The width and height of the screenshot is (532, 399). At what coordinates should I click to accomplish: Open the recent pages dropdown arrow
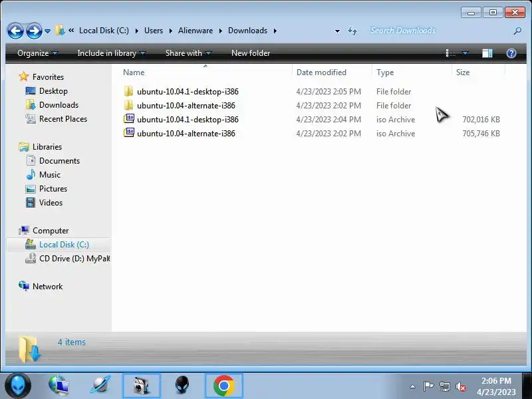pyautogui.click(x=47, y=31)
